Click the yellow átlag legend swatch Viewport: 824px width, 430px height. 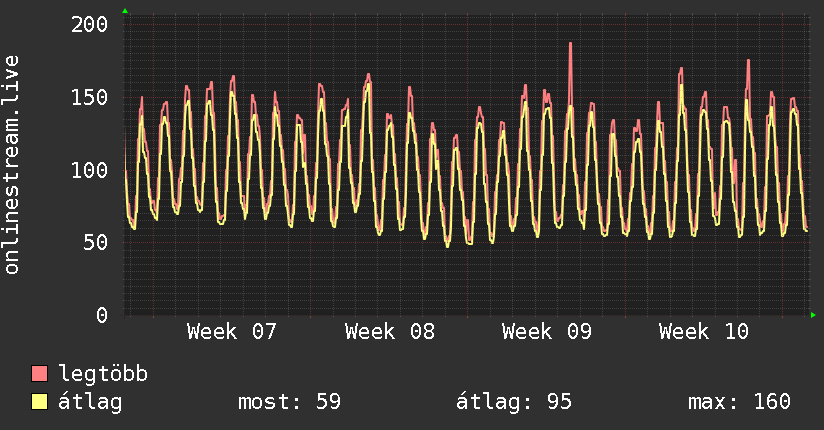(40, 402)
